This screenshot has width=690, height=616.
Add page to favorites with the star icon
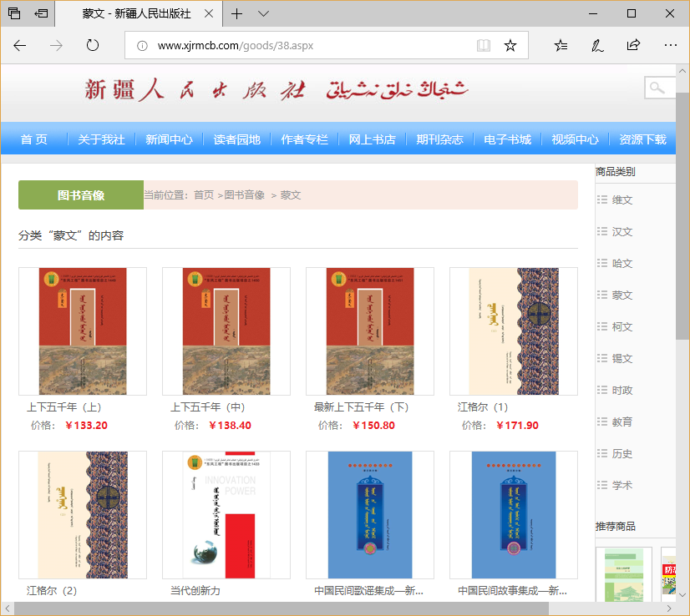(x=510, y=45)
